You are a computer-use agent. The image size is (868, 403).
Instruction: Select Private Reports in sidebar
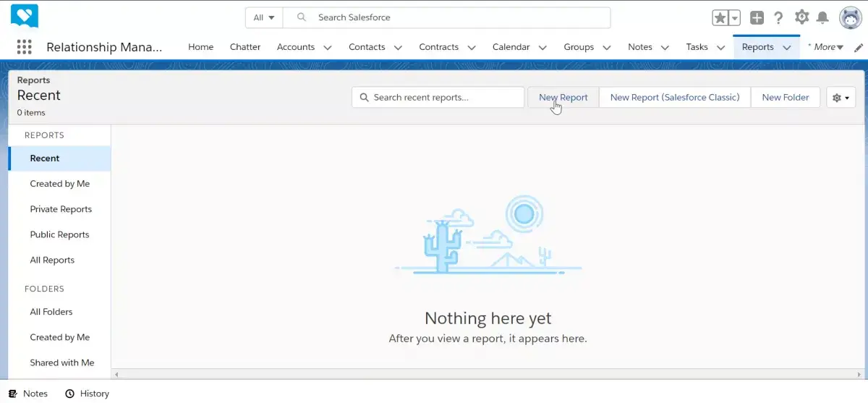60,209
